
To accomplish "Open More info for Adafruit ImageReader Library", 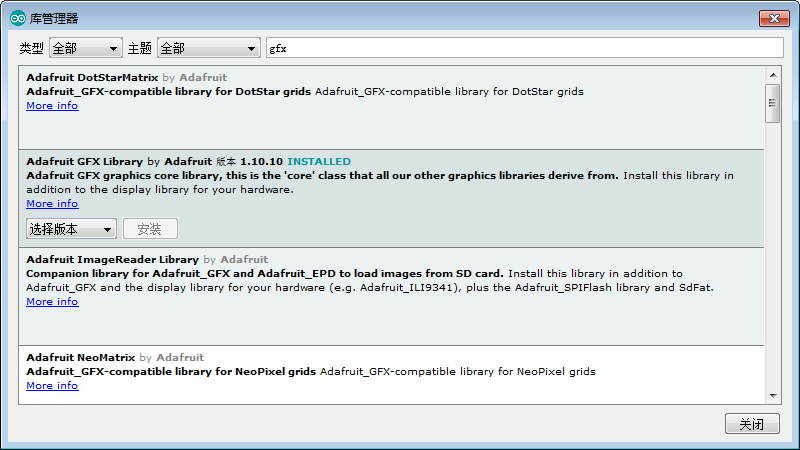I will [52, 302].
